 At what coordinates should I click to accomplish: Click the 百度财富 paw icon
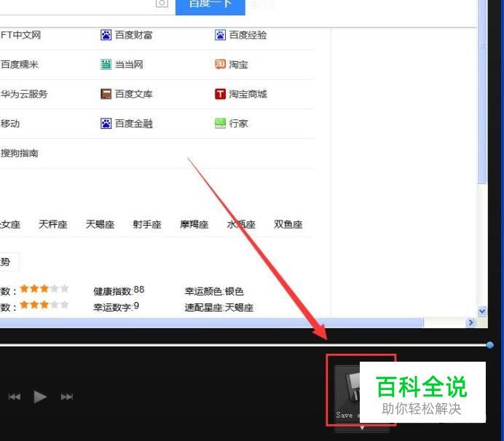coord(106,35)
